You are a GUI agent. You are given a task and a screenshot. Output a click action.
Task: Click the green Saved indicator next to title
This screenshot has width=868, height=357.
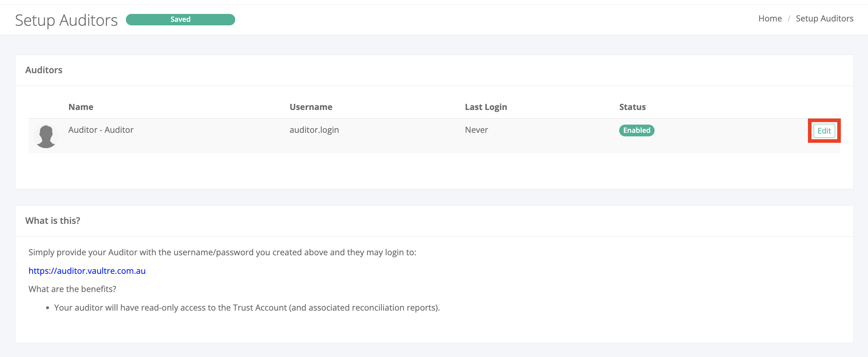click(x=180, y=19)
